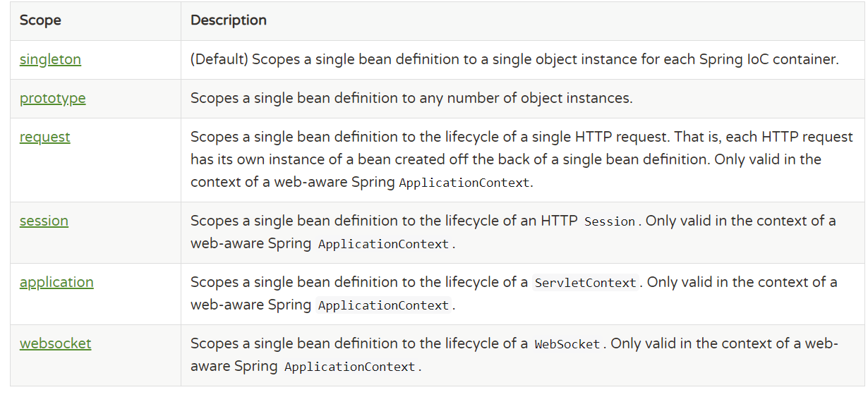Screen dimensions: 868x397
Task: Follow the prototype scope link
Action: pyautogui.click(x=52, y=99)
